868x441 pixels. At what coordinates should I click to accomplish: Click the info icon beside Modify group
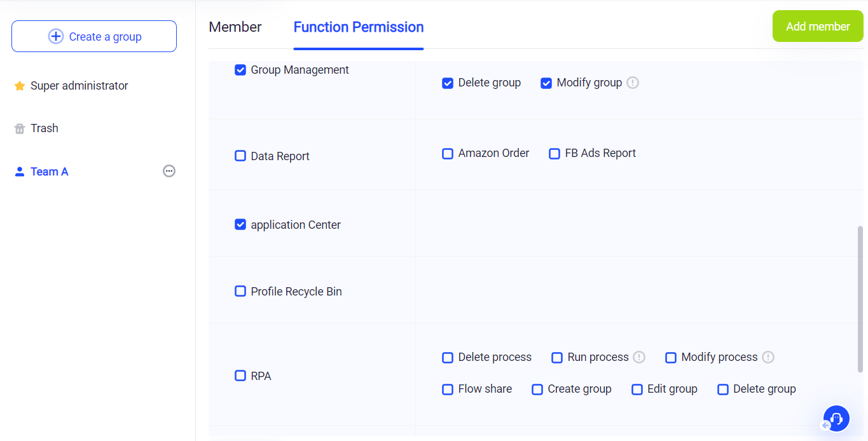[633, 83]
